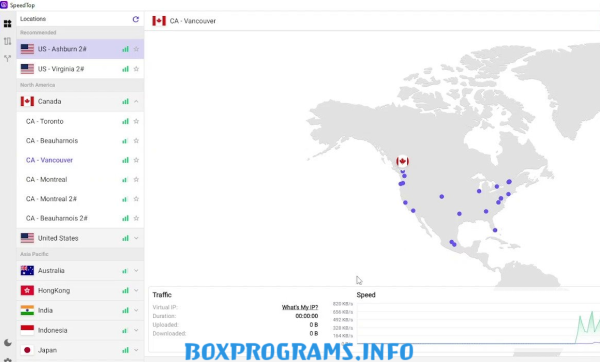Image resolution: width=600 pixels, height=362 pixels.
Task: Click the Canada flag icon in list
Action: pos(27,101)
